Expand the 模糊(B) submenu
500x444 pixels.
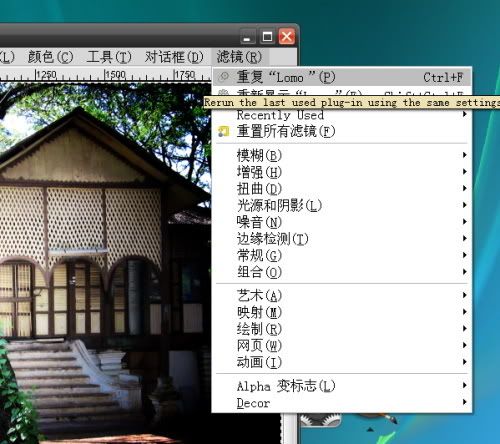(x=342, y=155)
